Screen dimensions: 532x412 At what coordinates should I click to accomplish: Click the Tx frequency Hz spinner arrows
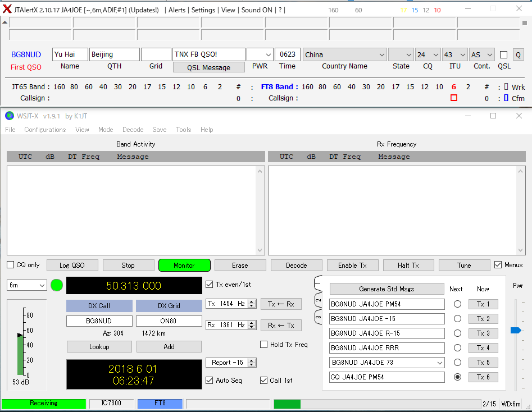point(252,304)
